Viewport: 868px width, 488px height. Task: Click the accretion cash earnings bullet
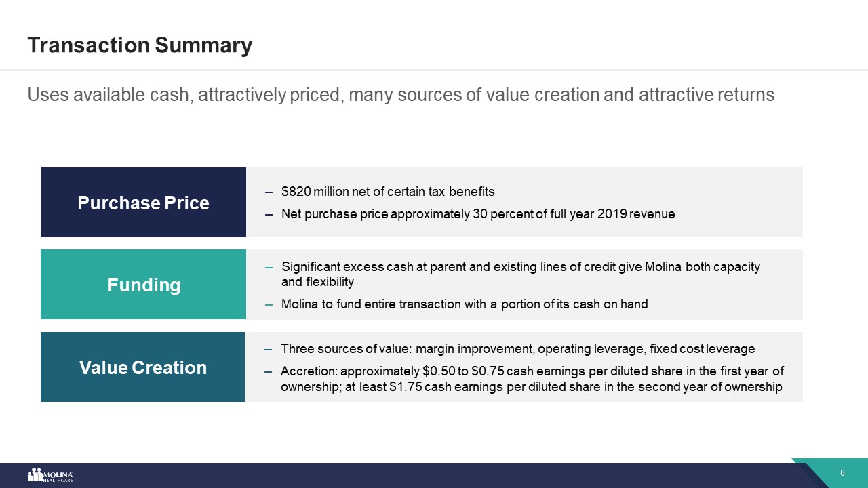click(x=532, y=380)
